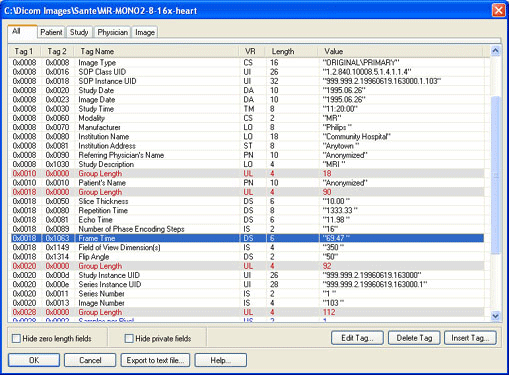This screenshot has width=509, height=375.
Task: Select the Field of View Dimension(s) row
Action: click(x=246, y=248)
